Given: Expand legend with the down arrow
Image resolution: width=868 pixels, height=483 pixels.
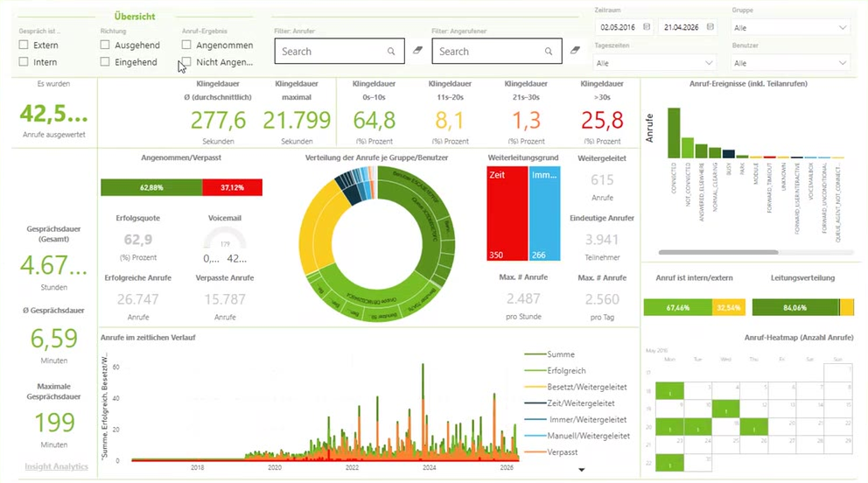Looking at the screenshot, I should tap(581, 470).
